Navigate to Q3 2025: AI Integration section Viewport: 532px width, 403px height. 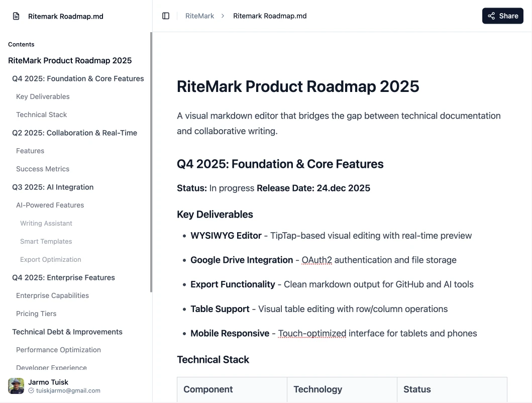coord(53,187)
